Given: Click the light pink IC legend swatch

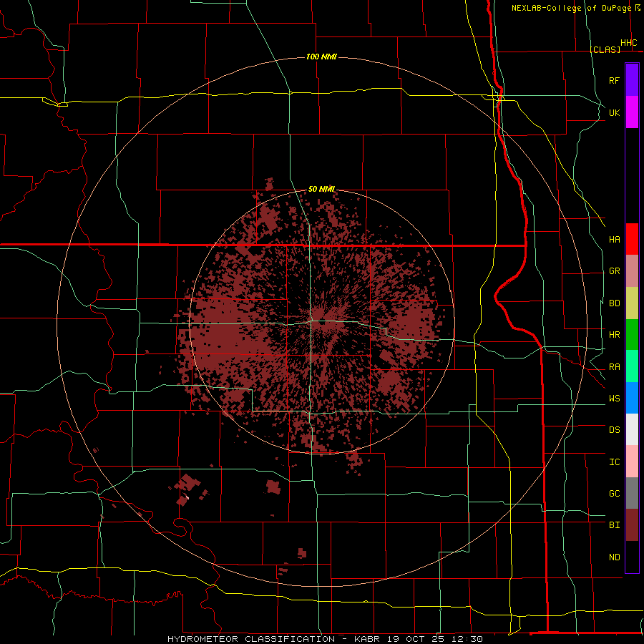Looking at the screenshot, I should (x=632, y=462).
